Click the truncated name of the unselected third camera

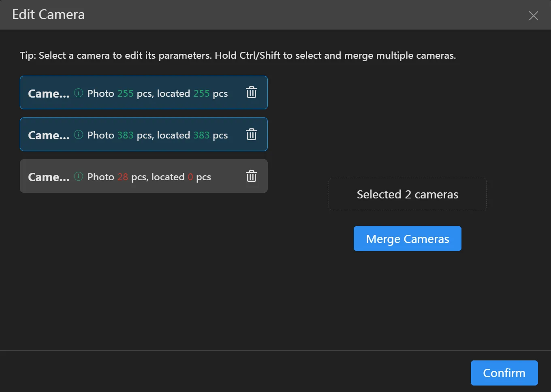49,177
